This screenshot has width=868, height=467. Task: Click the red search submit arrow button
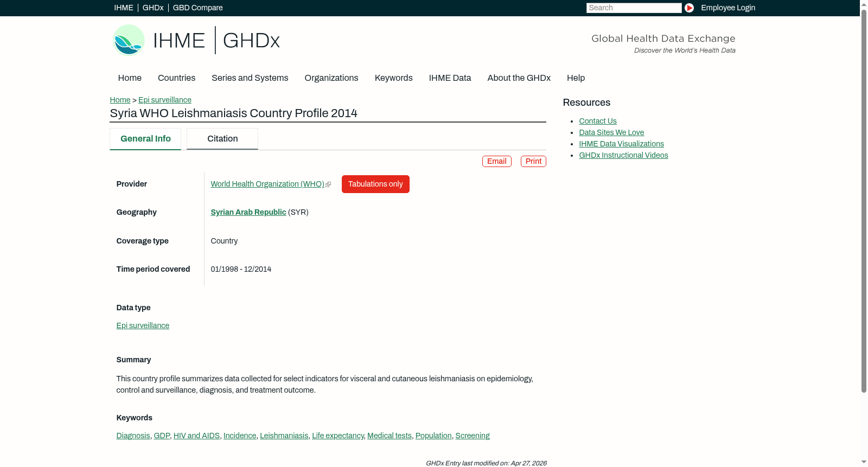pos(689,8)
